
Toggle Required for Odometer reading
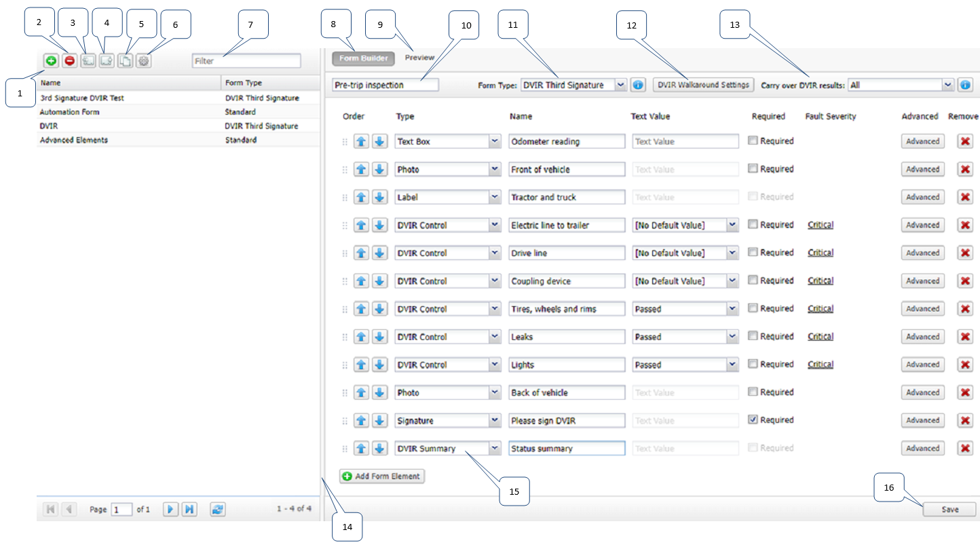pyautogui.click(x=753, y=140)
